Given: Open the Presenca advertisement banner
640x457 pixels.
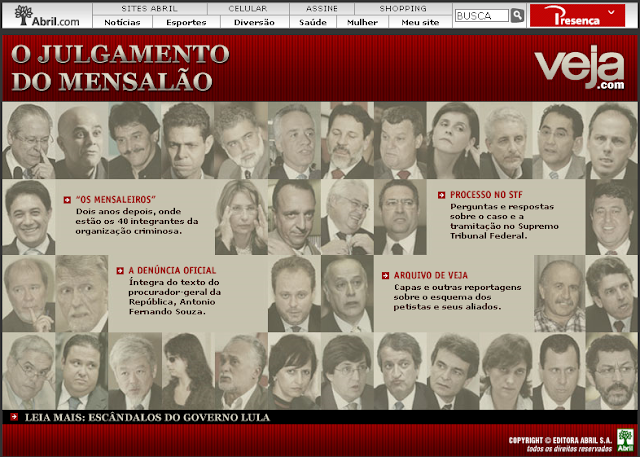Looking at the screenshot, I should (x=577, y=16).
